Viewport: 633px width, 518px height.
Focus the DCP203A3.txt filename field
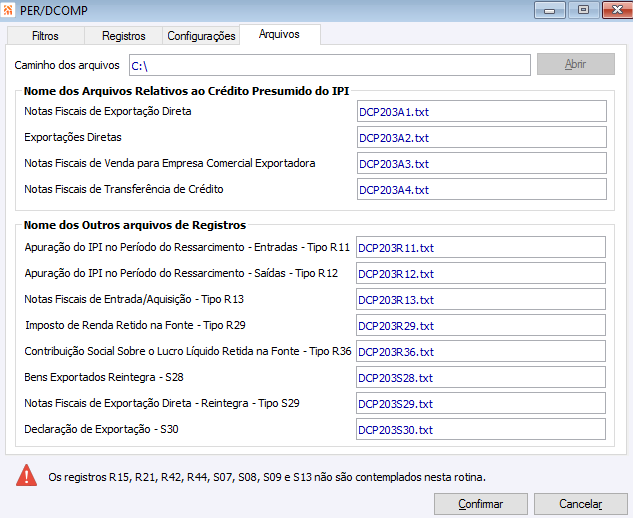click(482, 163)
